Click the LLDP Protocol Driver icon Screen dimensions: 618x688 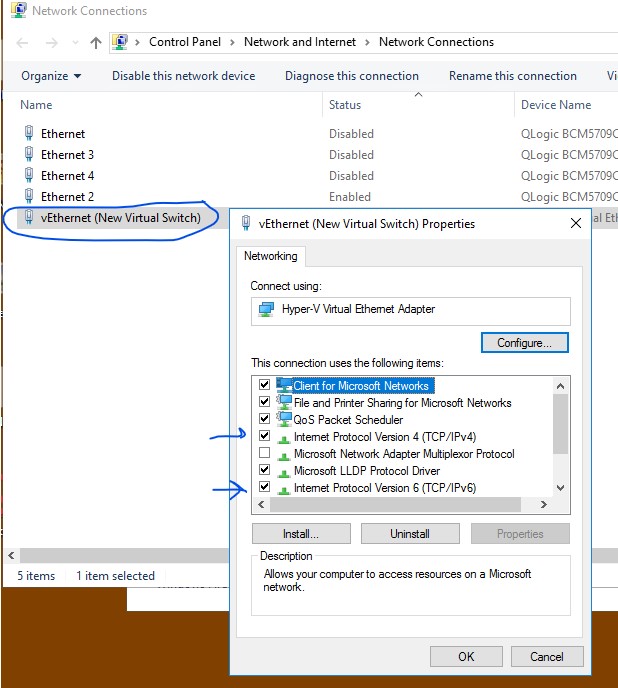click(x=284, y=473)
